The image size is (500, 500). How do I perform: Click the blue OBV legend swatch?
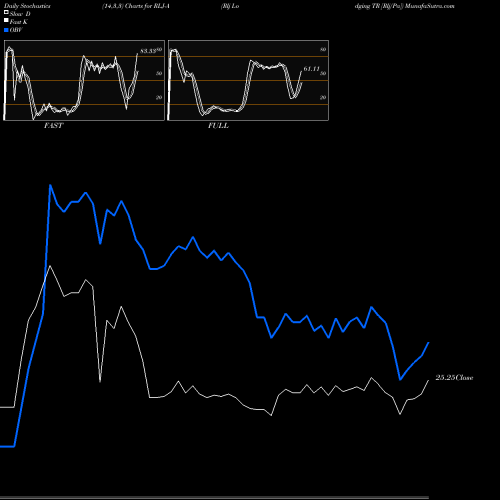point(6,30)
